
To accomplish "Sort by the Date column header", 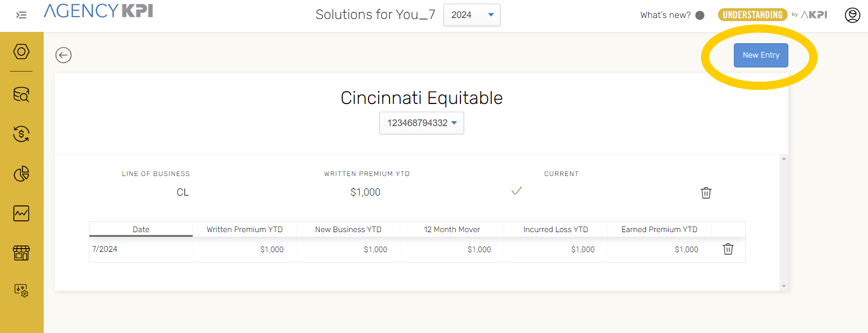I will 141,230.
